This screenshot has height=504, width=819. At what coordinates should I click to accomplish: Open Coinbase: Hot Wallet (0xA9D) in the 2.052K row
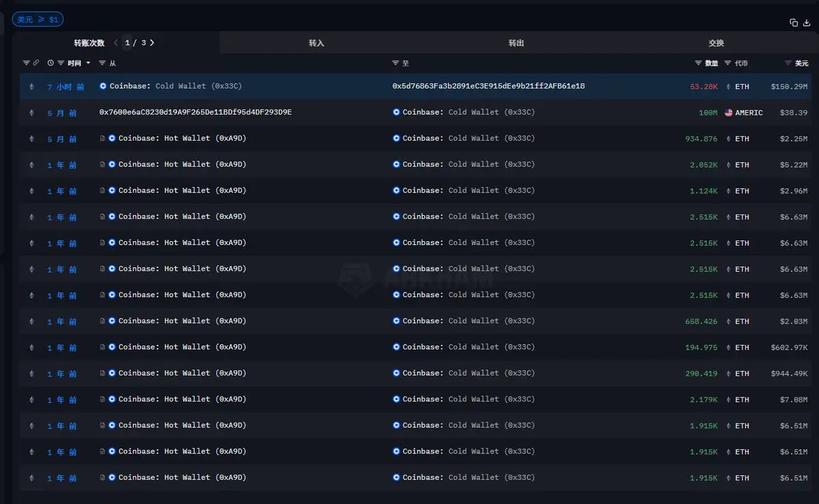[182, 165]
